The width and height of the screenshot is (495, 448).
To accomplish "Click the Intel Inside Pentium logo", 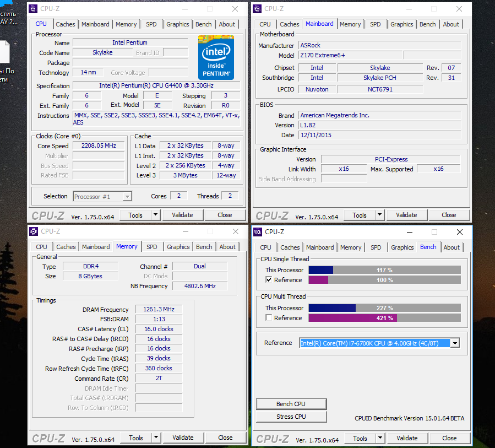I will pos(216,57).
